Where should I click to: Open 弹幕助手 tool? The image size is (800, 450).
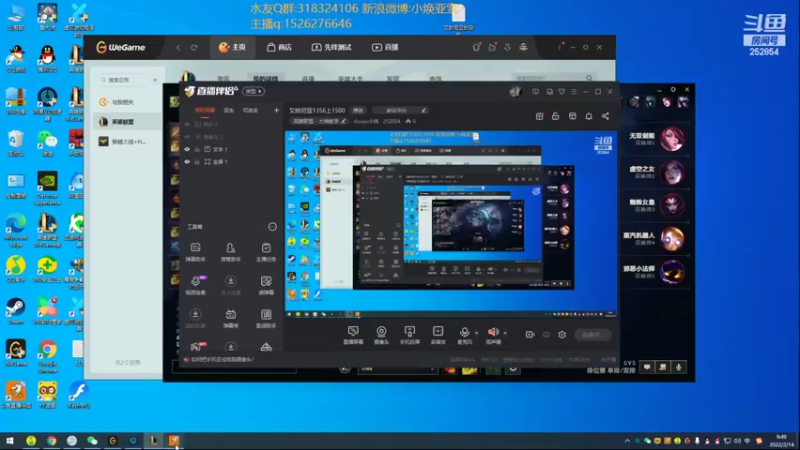tap(195, 252)
